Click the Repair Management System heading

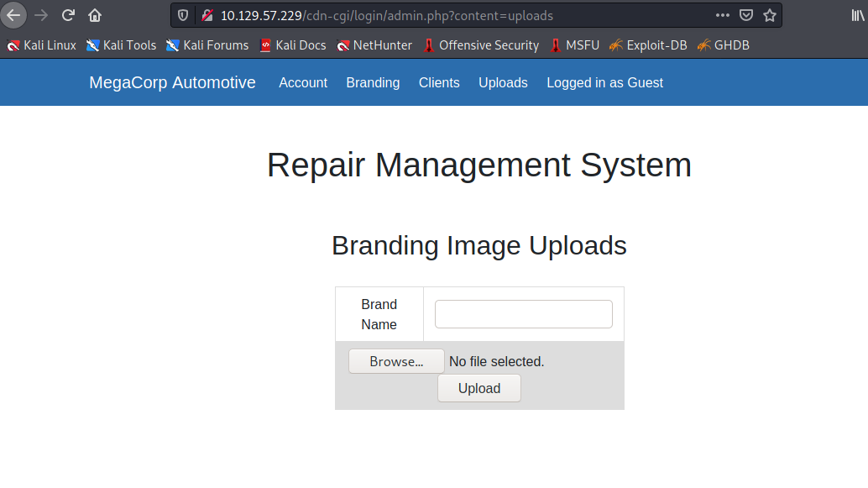click(x=478, y=165)
